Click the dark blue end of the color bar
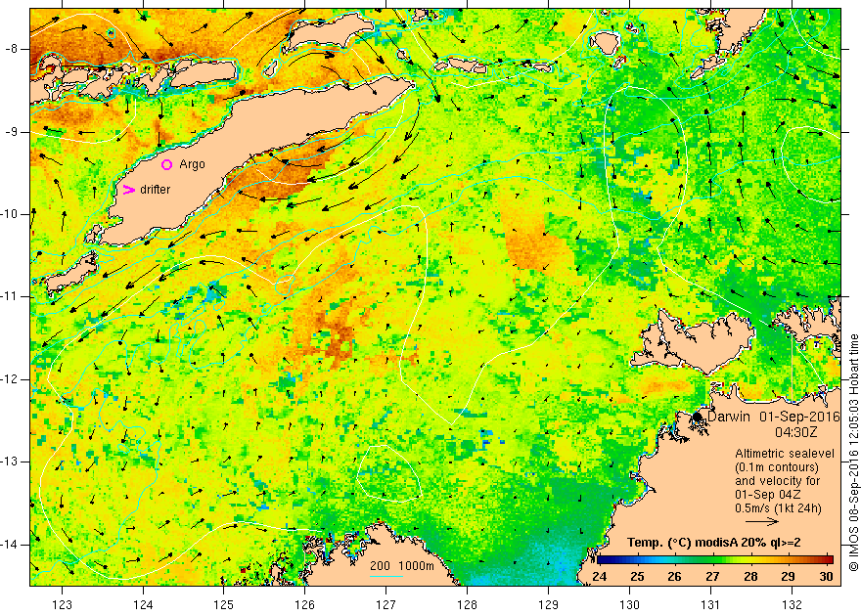This screenshot has width=861, height=616. point(603,560)
